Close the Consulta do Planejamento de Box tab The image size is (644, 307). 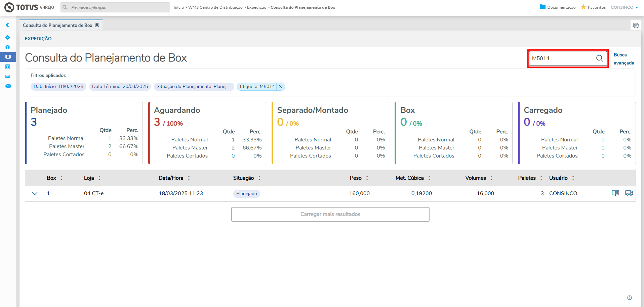(97, 25)
